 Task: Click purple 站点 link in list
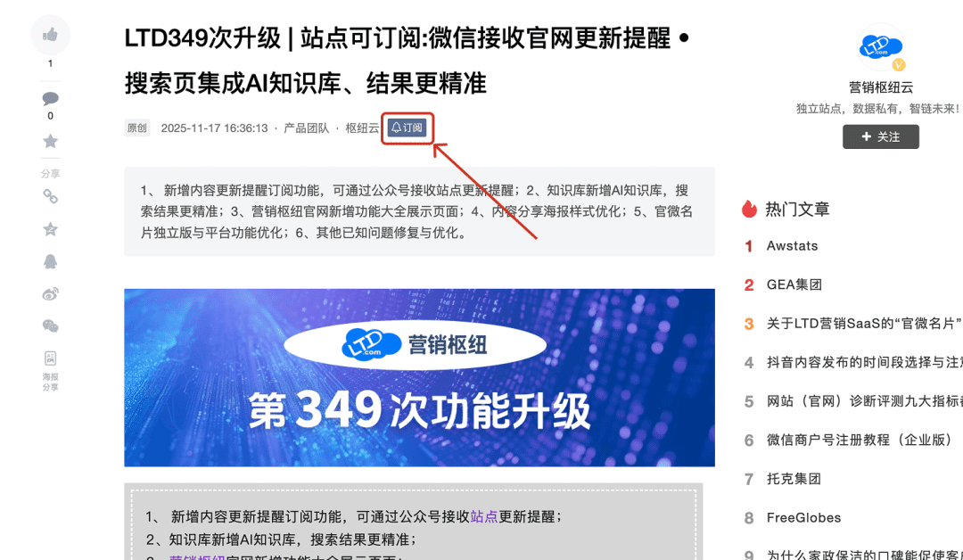click(484, 516)
